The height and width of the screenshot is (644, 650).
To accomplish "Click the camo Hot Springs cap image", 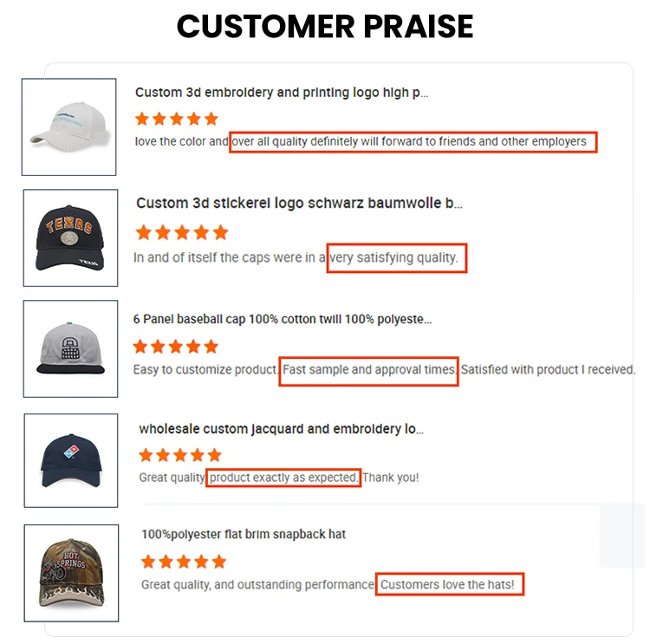I will [71, 573].
